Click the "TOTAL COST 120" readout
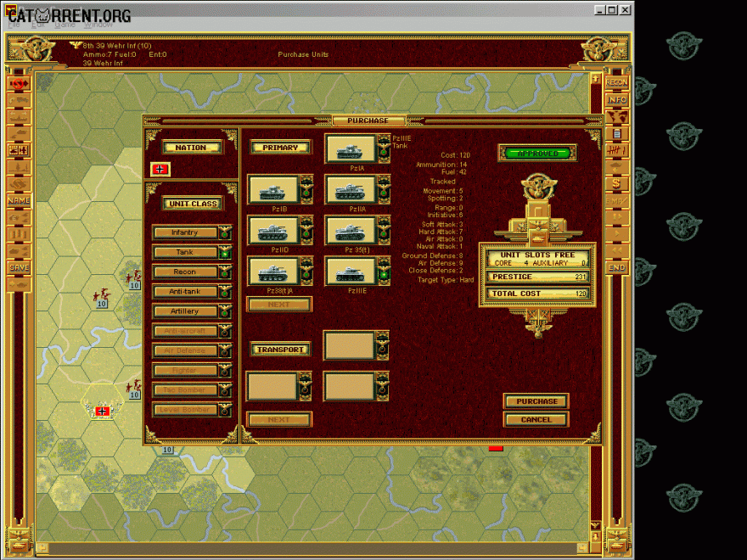This screenshot has width=747, height=560. 538,294
